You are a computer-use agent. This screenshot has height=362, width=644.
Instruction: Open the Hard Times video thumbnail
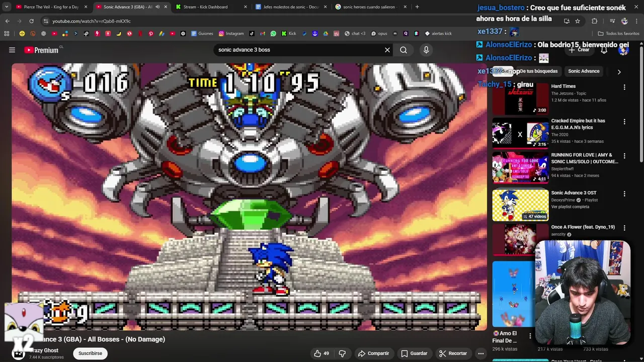click(520, 99)
